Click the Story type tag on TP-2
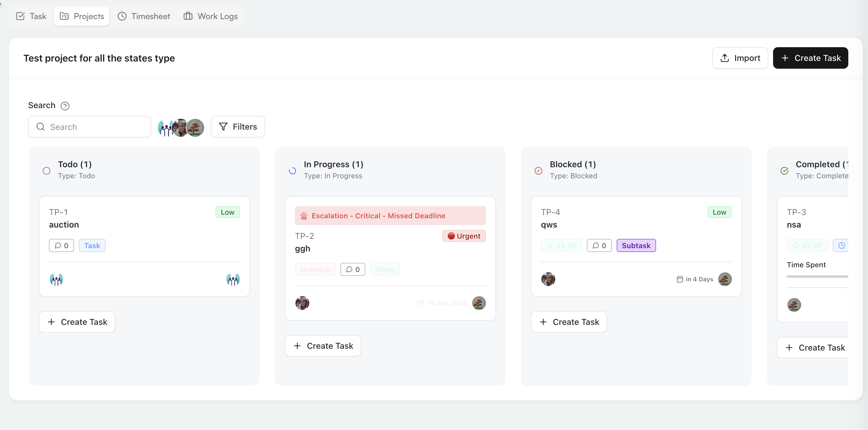The height and width of the screenshot is (430, 868). coord(385,269)
